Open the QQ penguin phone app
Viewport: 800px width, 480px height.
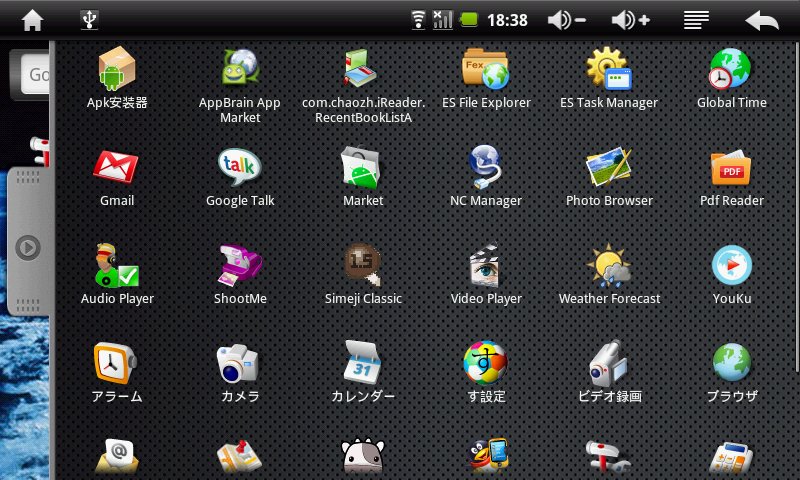tap(487, 457)
